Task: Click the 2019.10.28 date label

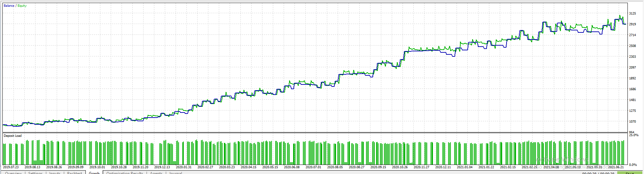Action: click(x=119, y=167)
